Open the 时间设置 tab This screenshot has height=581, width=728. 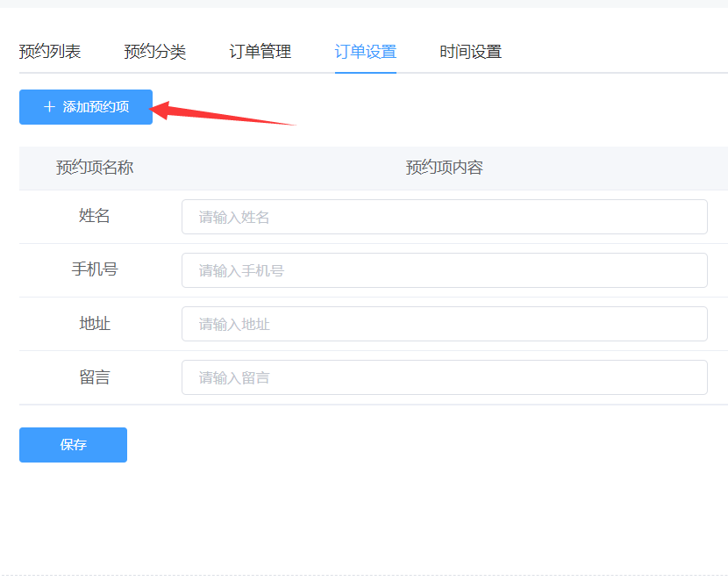471,52
